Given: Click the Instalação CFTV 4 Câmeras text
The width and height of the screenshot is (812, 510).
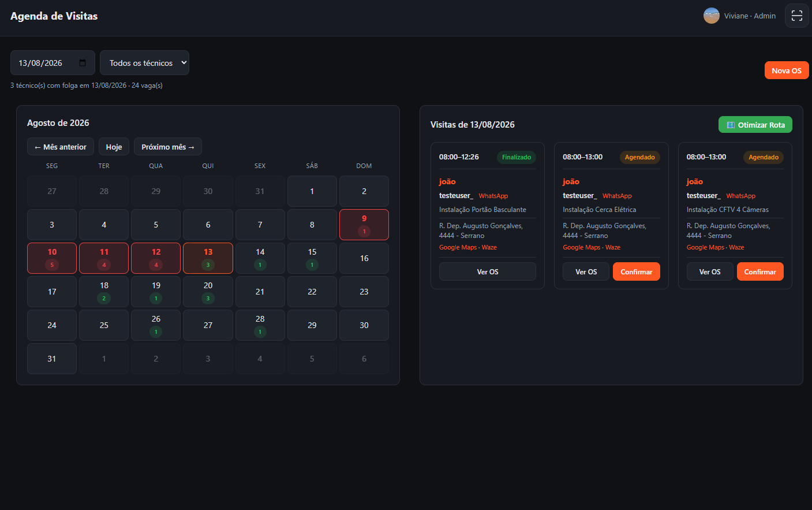Looking at the screenshot, I should 728,210.
